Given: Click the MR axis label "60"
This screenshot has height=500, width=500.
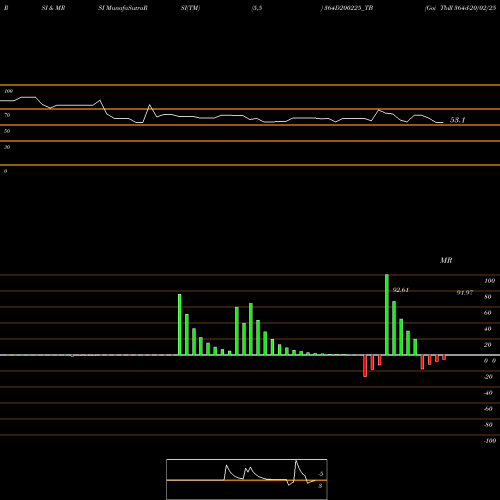Looking at the screenshot, I should (x=488, y=313).
